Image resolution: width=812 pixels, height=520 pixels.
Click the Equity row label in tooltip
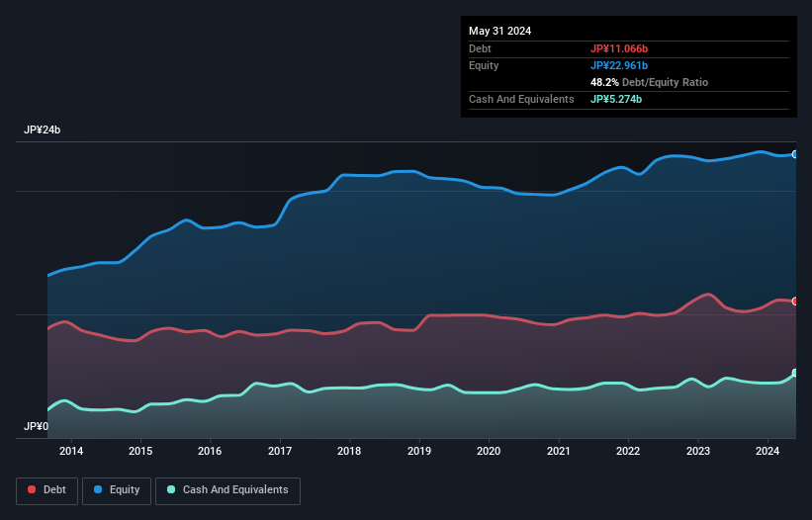pos(484,65)
